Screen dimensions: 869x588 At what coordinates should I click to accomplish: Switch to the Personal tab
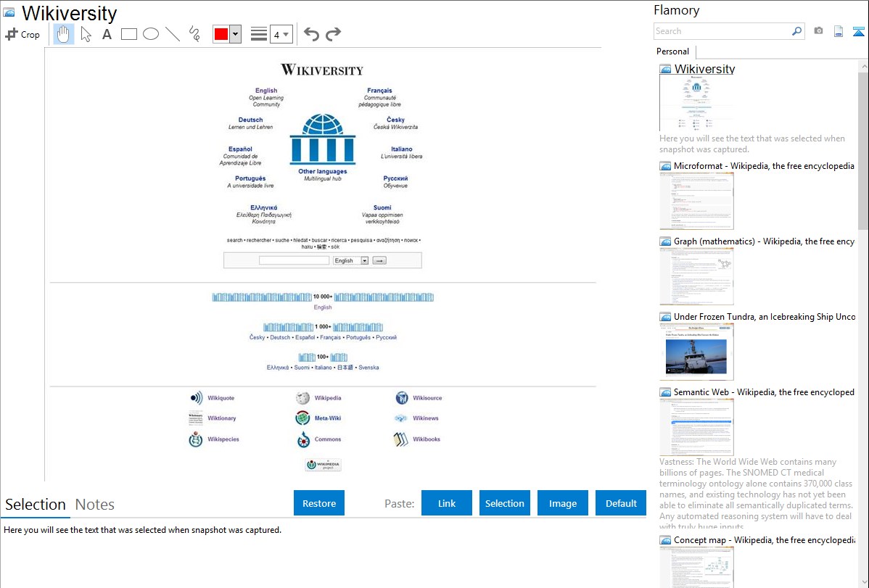point(673,51)
